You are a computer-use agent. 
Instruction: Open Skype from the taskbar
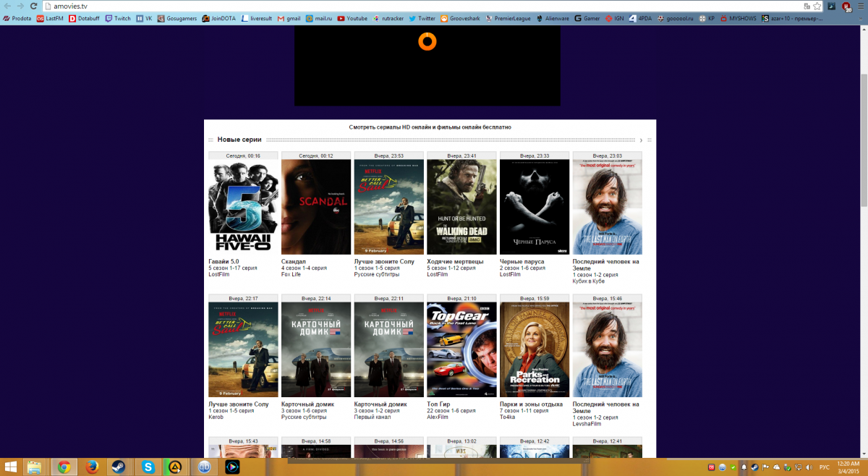[148, 467]
